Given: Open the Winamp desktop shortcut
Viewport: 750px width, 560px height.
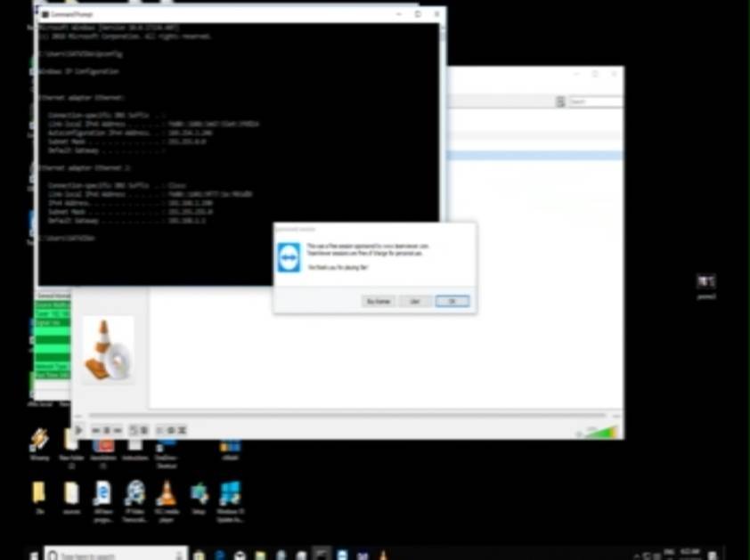Looking at the screenshot, I should coord(39,444).
